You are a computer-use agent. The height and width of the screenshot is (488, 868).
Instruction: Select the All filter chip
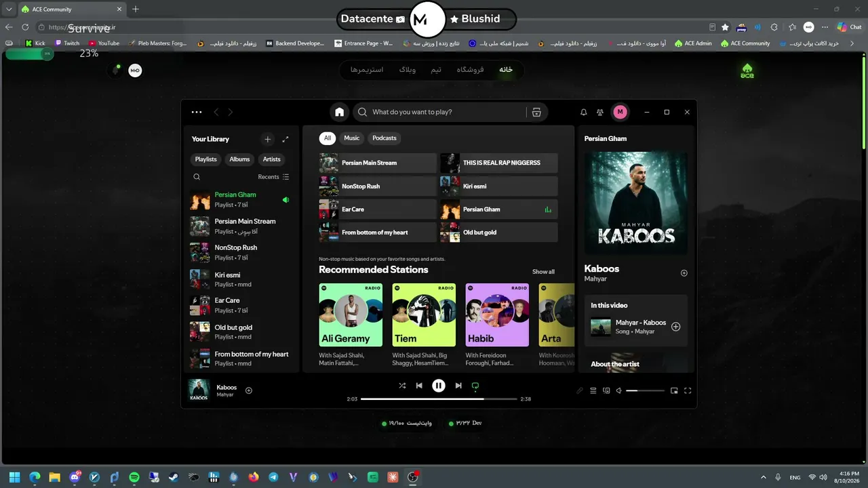pos(328,138)
